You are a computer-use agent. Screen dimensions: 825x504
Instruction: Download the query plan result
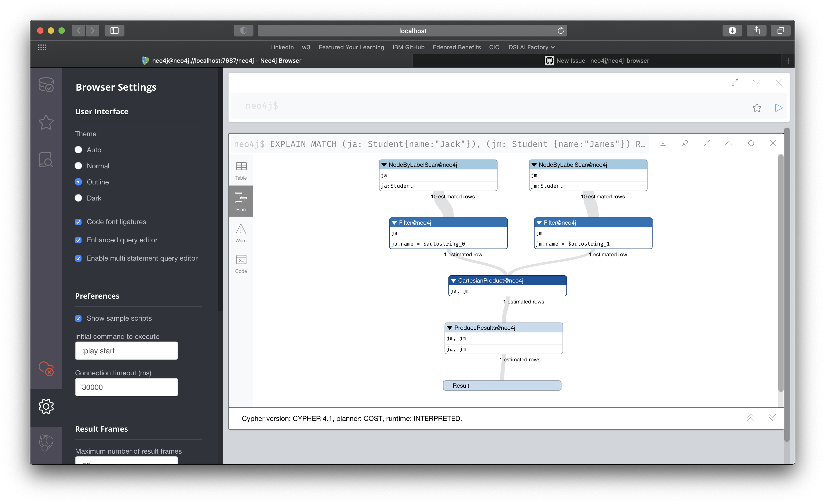tap(663, 143)
